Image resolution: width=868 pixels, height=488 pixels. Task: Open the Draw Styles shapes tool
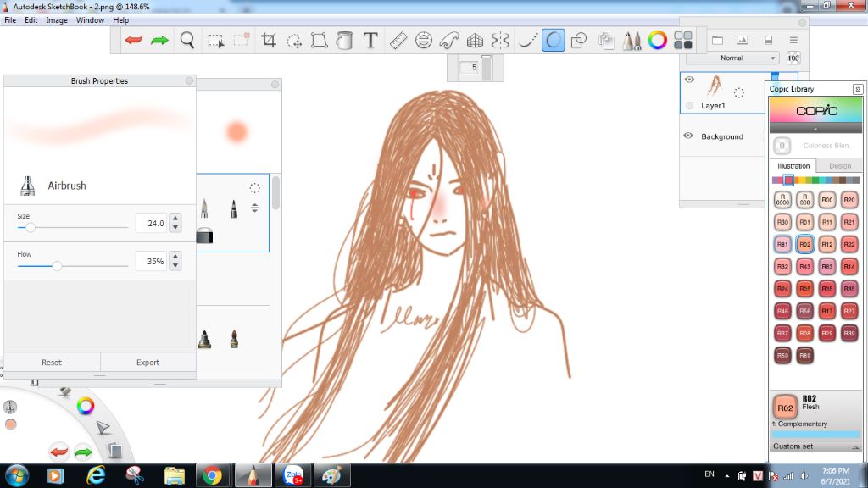click(x=579, y=41)
